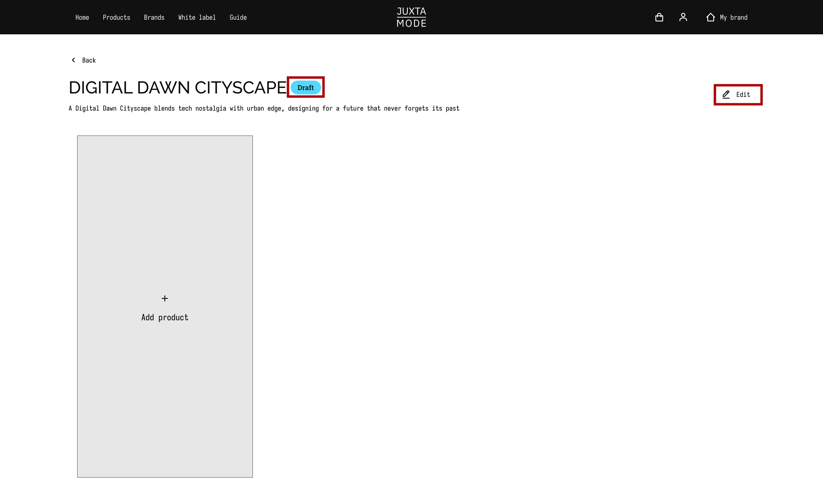Open the Guide menu item
The image size is (823, 504).
pyautogui.click(x=238, y=17)
